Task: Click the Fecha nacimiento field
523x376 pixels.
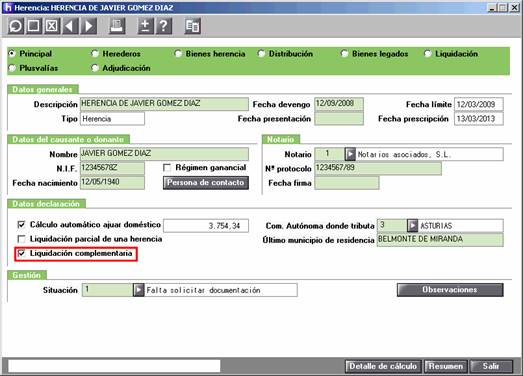Action: pyautogui.click(x=112, y=183)
